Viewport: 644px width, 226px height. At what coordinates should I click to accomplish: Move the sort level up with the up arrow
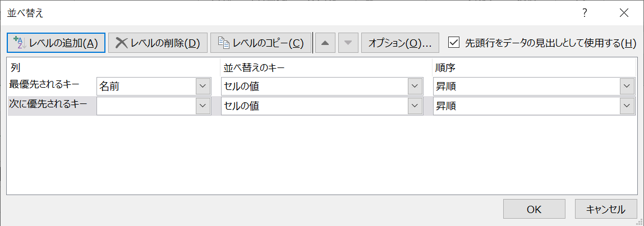pyautogui.click(x=325, y=43)
